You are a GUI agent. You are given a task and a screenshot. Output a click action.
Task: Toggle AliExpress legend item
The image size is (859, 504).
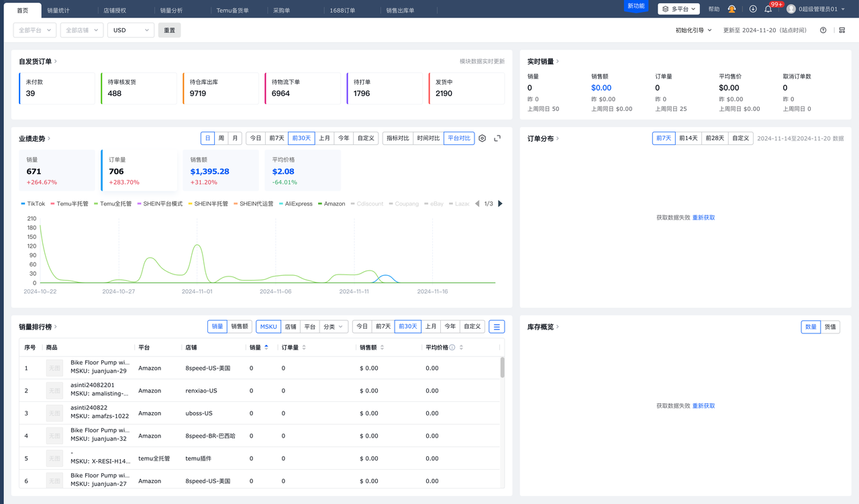296,204
